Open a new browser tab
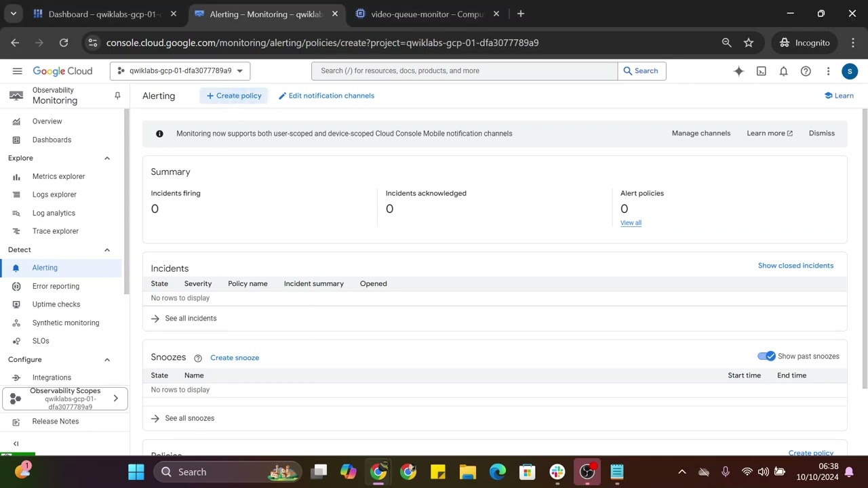The image size is (868, 488). click(x=520, y=14)
